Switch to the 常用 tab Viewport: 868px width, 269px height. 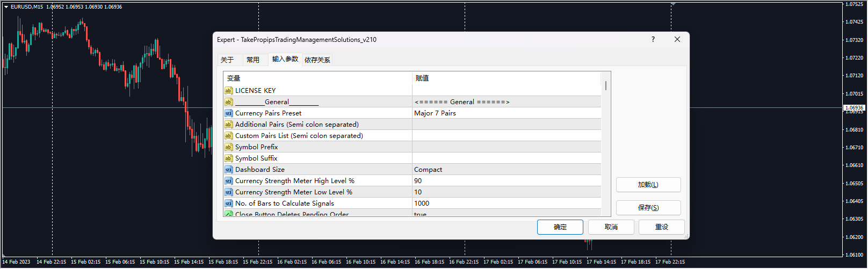click(x=253, y=60)
